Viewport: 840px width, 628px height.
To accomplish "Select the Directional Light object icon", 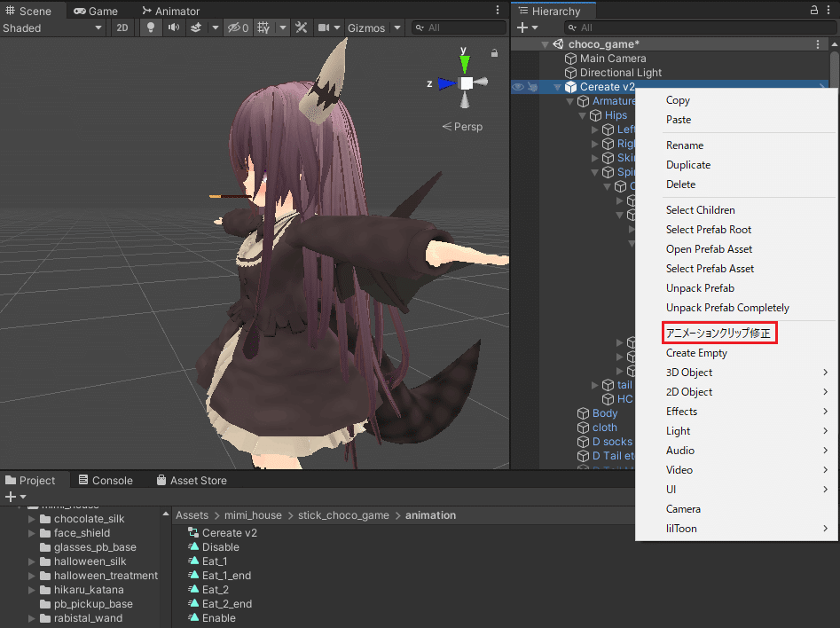I will pos(571,73).
